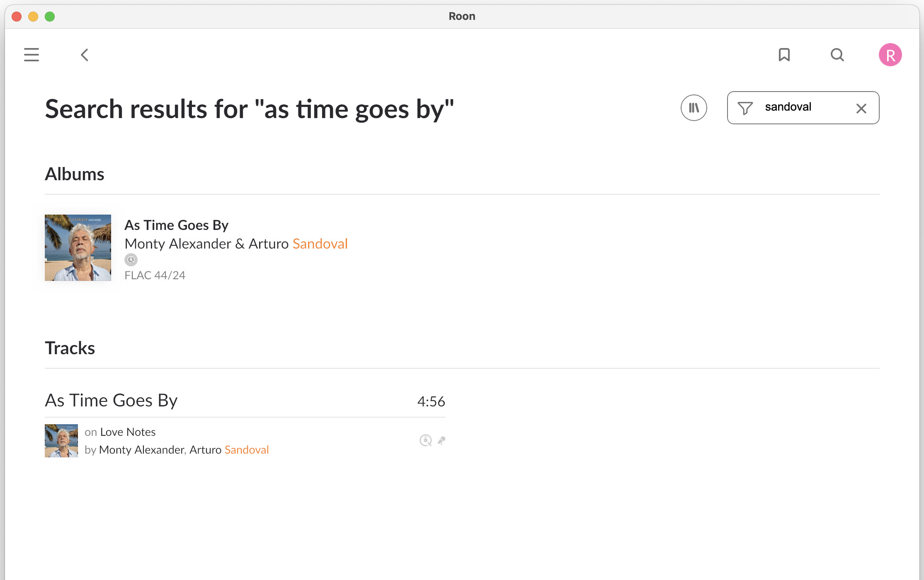Click the streaming source badge above FLAC 44/24

[131, 260]
